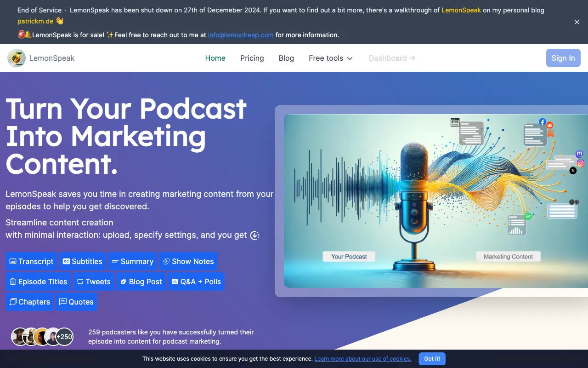Select the Q&A + Polls tag

coord(197,282)
